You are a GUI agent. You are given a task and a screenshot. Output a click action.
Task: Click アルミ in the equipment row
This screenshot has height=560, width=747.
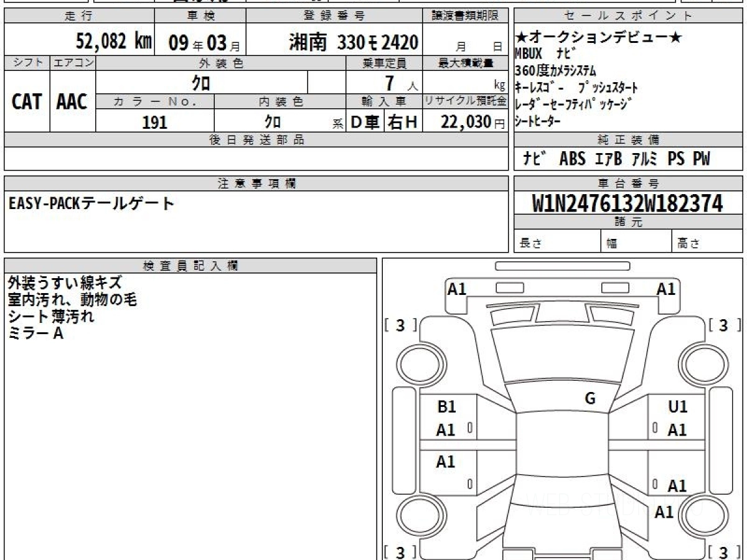click(x=646, y=159)
